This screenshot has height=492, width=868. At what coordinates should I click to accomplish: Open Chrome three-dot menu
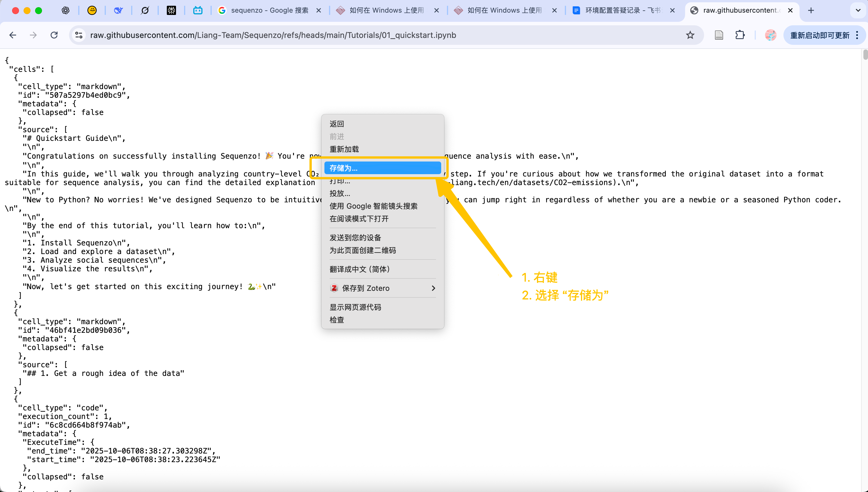coord(857,35)
